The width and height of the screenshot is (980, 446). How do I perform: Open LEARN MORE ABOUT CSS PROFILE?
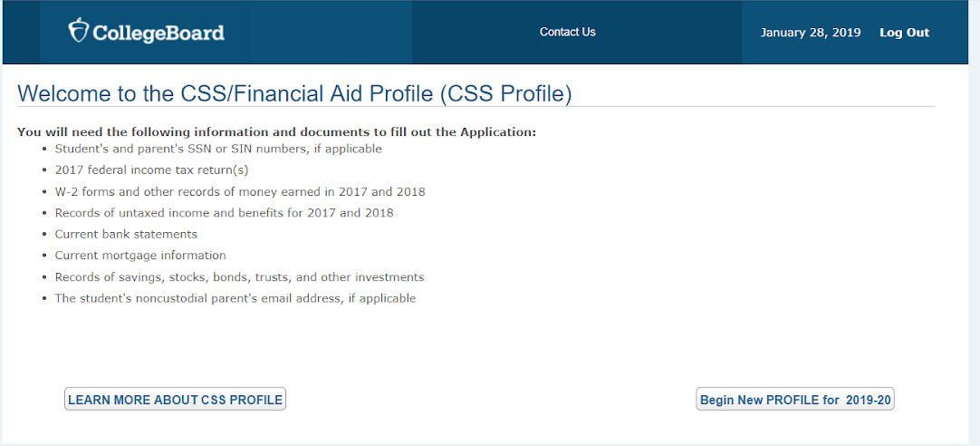[175, 399]
